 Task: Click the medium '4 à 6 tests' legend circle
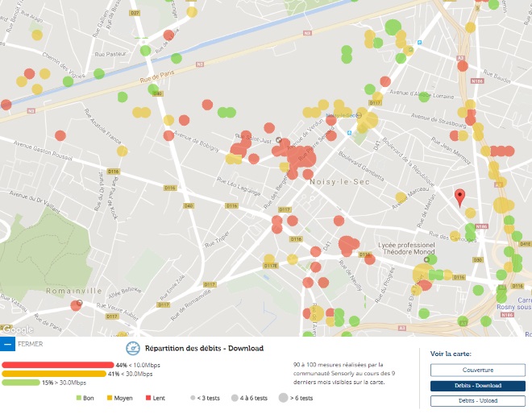tap(233, 398)
